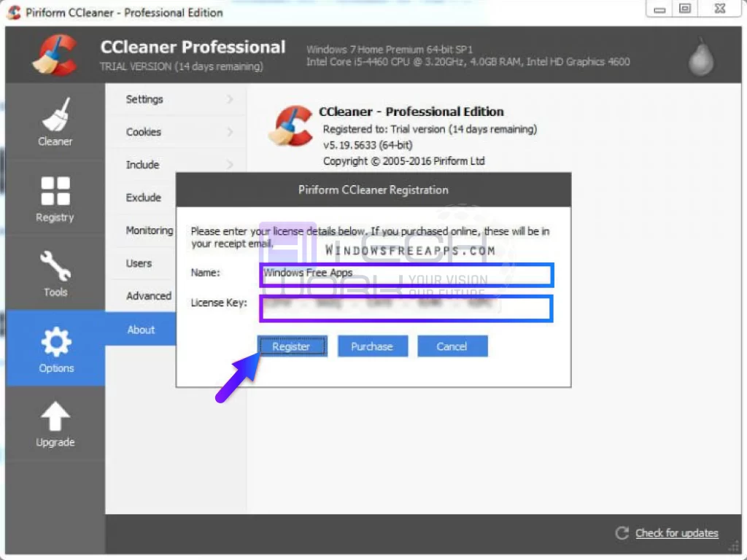747x560 pixels.
Task: Open the Cleaner section in the sidebar
Action: [55, 122]
